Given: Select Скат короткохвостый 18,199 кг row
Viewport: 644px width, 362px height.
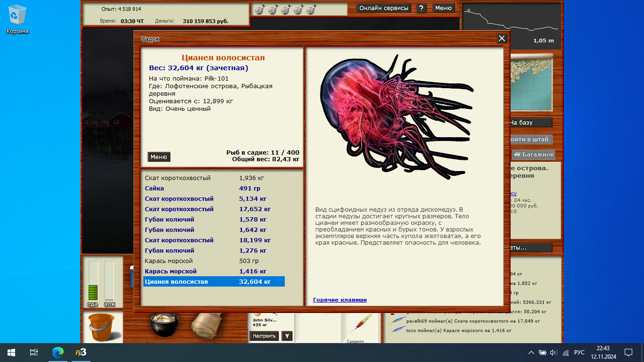Looking at the screenshot, I should [214, 240].
